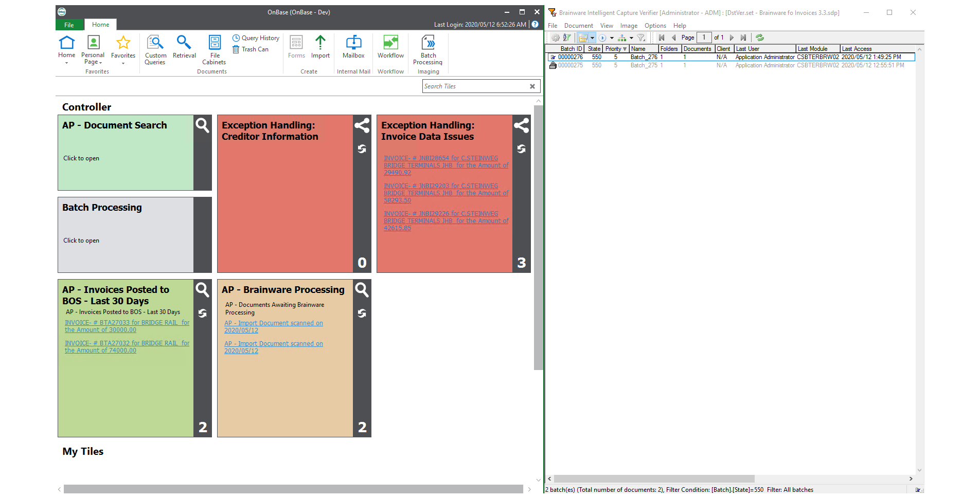Open invoice JNBI28654 link

446,165
